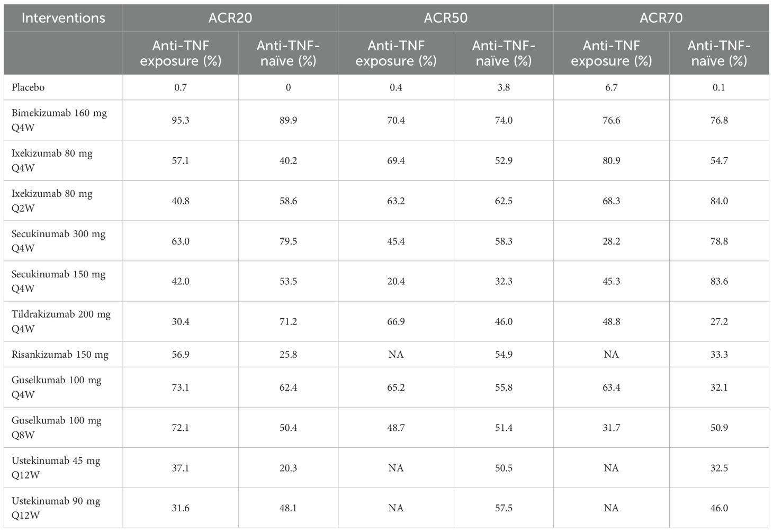
Task: Click the Tildrakizumab 200 mg Q4W label
Action: click(x=61, y=321)
